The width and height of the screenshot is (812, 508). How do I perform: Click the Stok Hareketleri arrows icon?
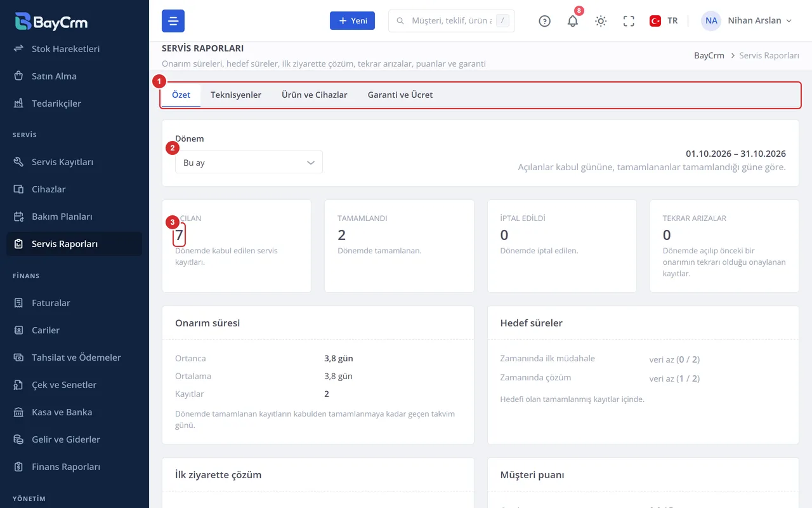(x=19, y=49)
